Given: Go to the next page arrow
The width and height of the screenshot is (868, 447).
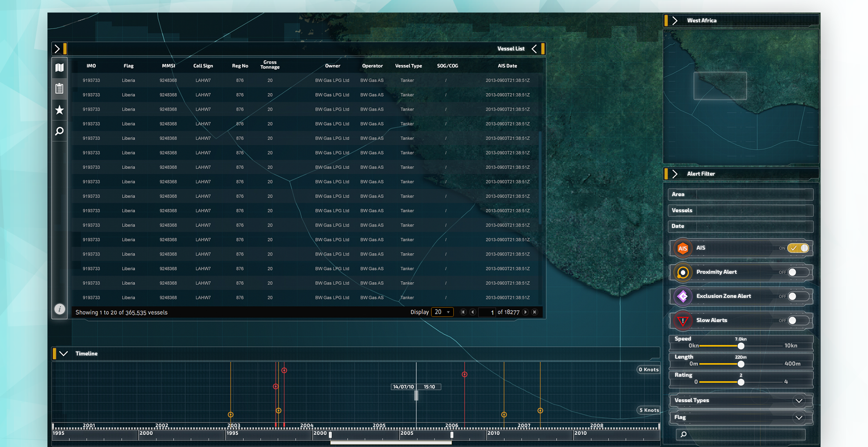Looking at the screenshot, I should (x=526, y=312).
